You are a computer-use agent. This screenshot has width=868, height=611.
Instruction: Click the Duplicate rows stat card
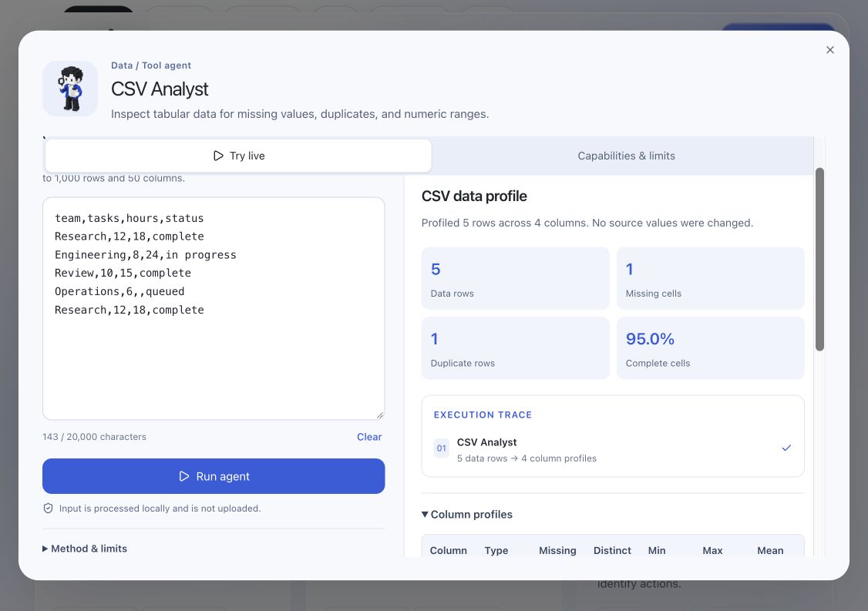[516, 348]
